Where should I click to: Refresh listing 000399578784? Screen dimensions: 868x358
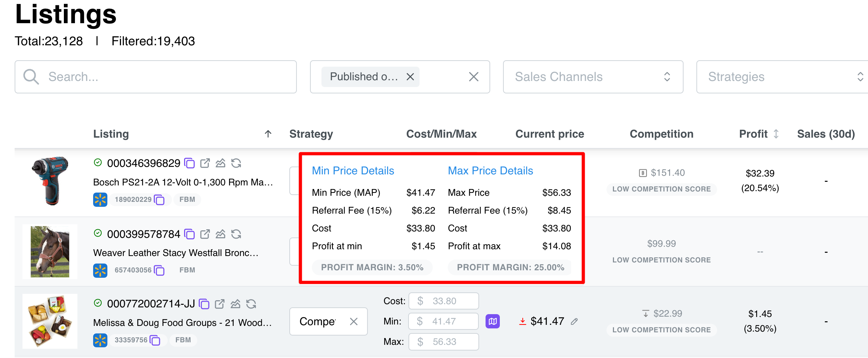236,234
